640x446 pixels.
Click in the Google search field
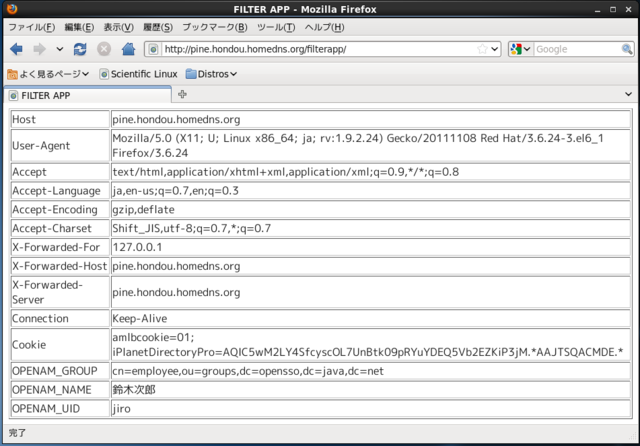[x=575, y=49]
